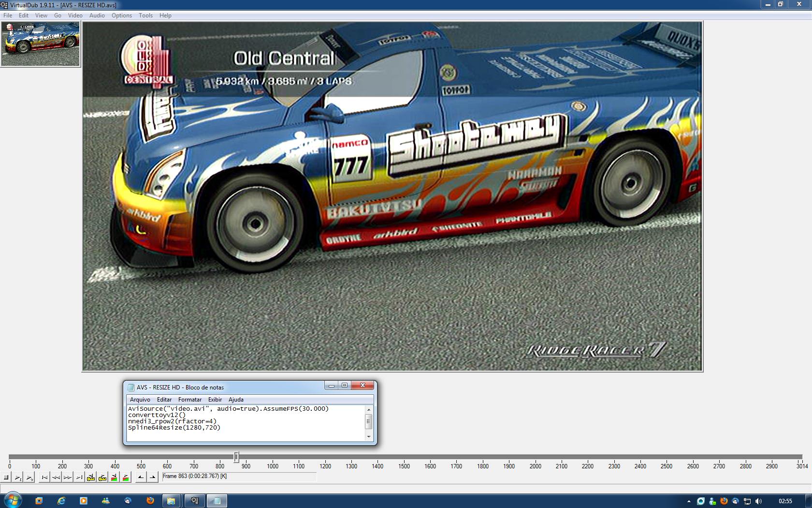812x508 pixels.
Task: Open Editar menu in Bloco de notas
Action: (164, 400)
